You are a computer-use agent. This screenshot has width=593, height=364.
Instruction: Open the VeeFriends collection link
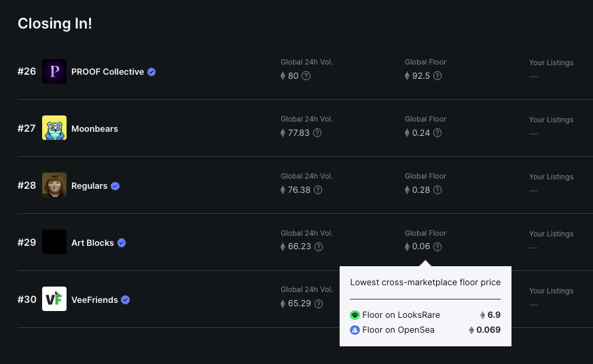94,299
